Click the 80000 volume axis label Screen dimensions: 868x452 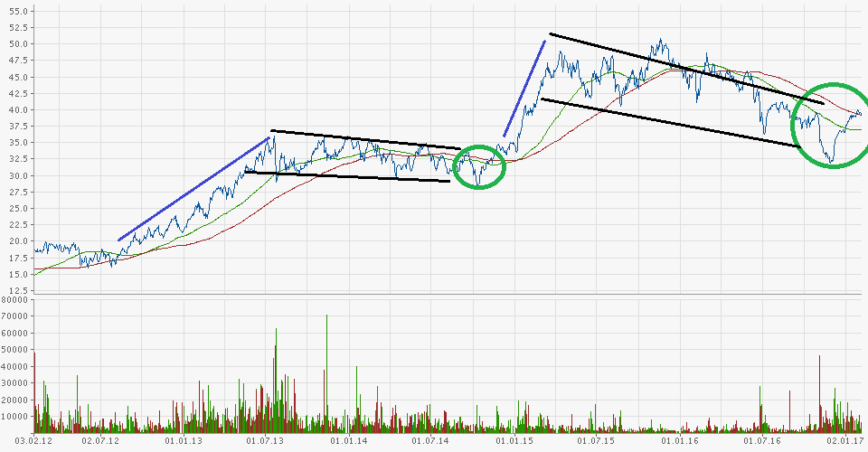click(x=14, y=300)
